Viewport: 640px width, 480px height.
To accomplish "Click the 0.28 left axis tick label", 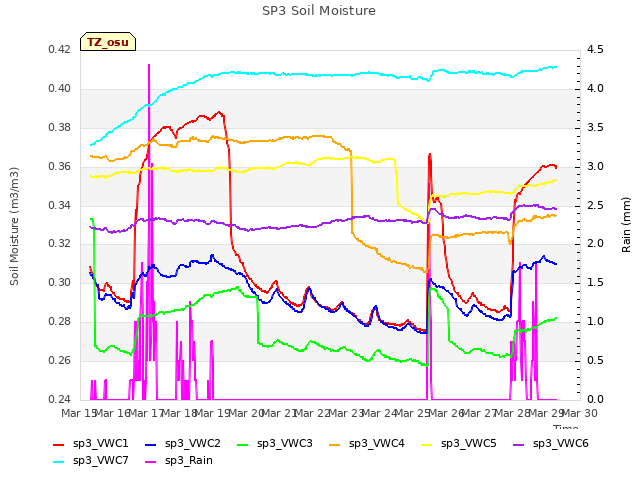I will 59,322.
